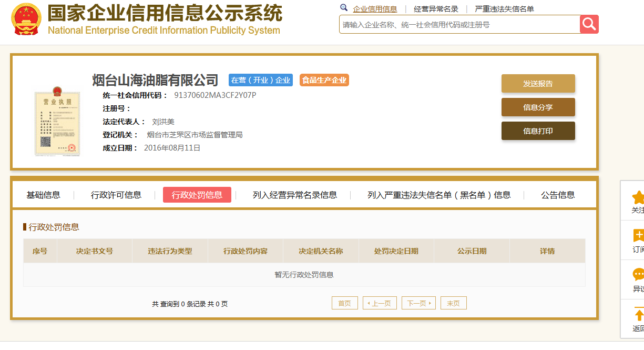Open the 列入经营异常名录信息 tab
This screenshot has height=350, width=644.
295,195
